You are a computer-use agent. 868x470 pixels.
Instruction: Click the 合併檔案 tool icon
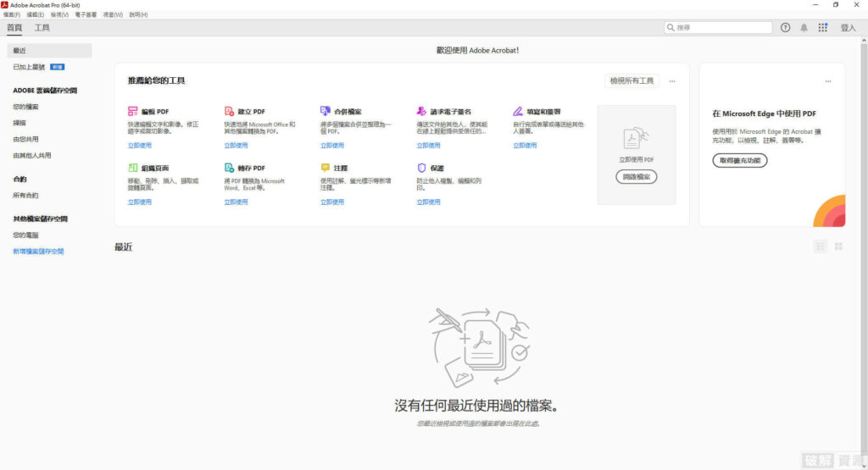coord(325,111)
